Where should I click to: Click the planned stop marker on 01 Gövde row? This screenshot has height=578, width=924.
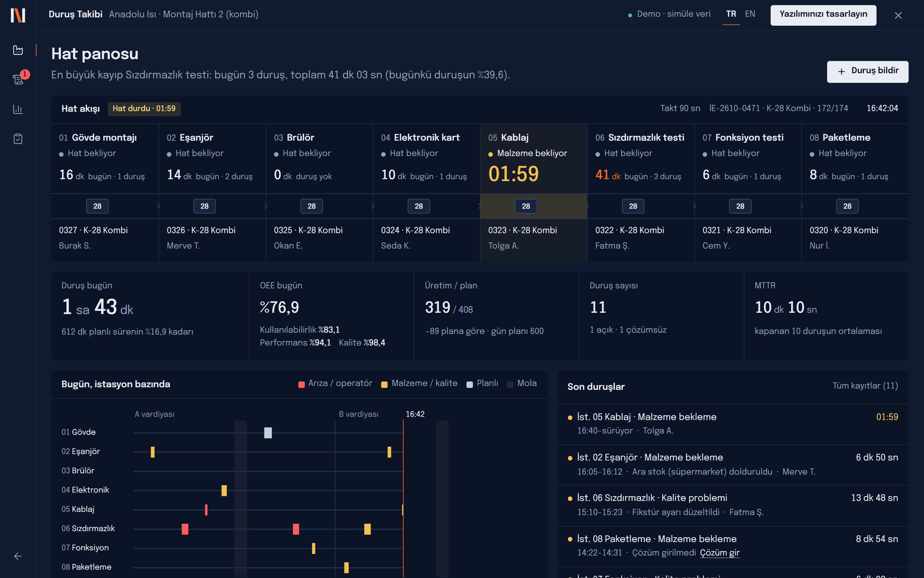(268, 433)
